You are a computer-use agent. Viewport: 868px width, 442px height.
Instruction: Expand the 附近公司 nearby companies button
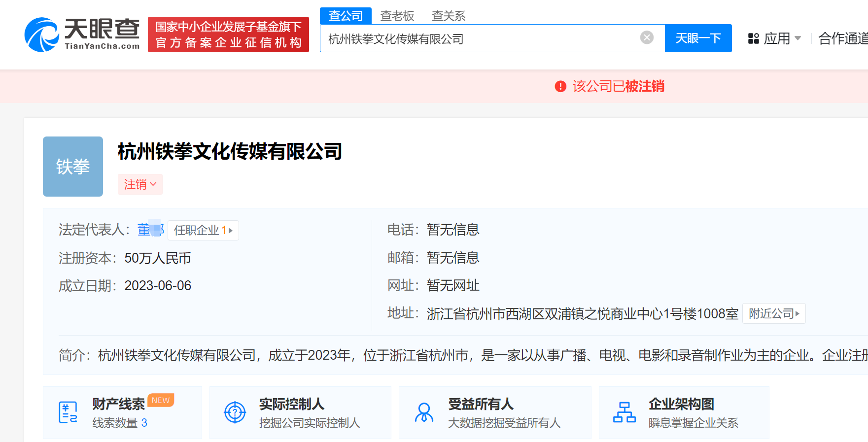click(x=774, y=313)
